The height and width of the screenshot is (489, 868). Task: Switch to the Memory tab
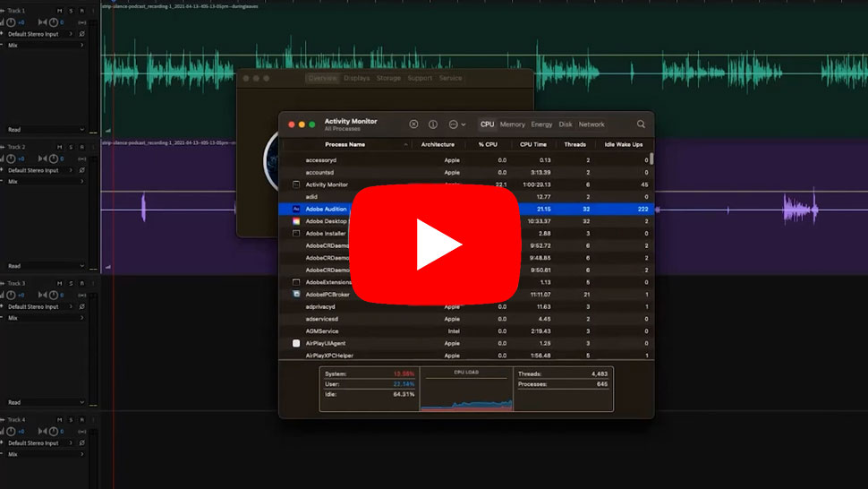(513, 124)
